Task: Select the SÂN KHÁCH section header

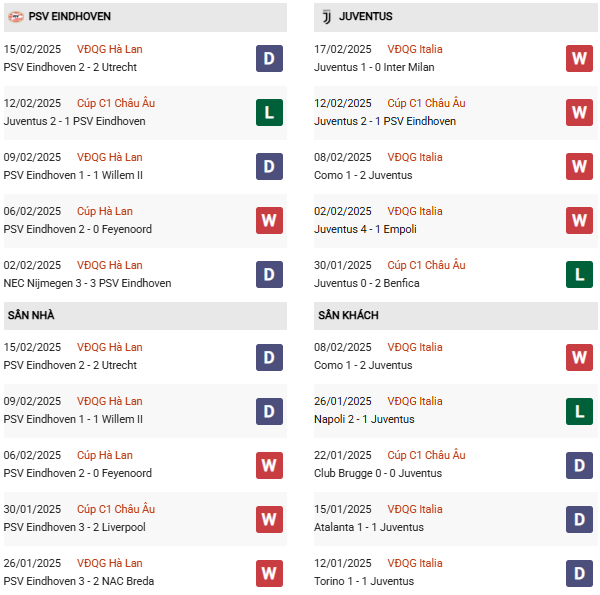Action: click(x=348, y=315)
